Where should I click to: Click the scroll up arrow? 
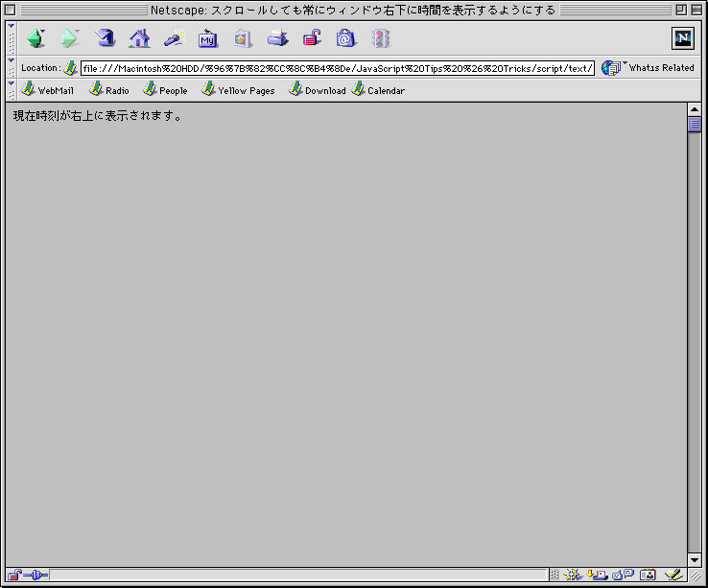(x=695, y=109)
